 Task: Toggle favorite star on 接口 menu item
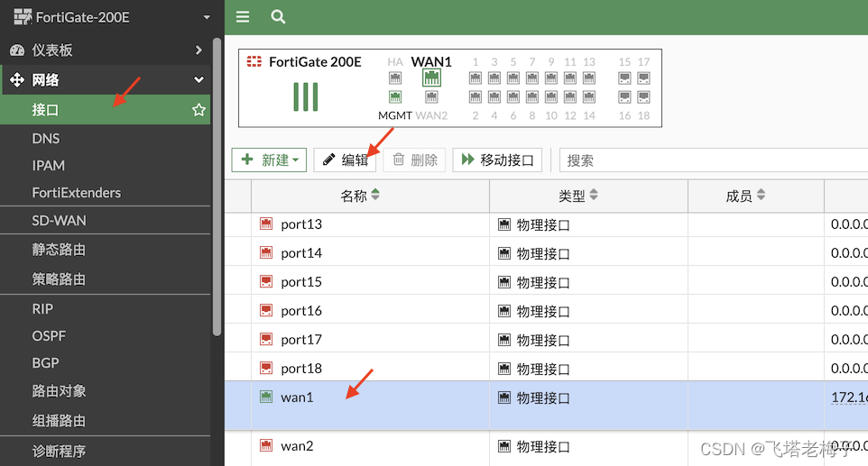click(x=199, y=109)
